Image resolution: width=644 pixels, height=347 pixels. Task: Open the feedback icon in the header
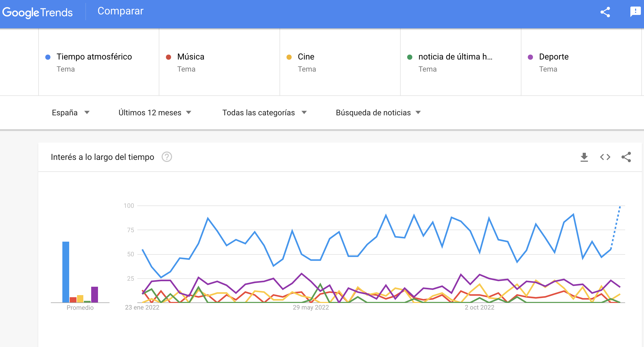[x=635, y=12]
